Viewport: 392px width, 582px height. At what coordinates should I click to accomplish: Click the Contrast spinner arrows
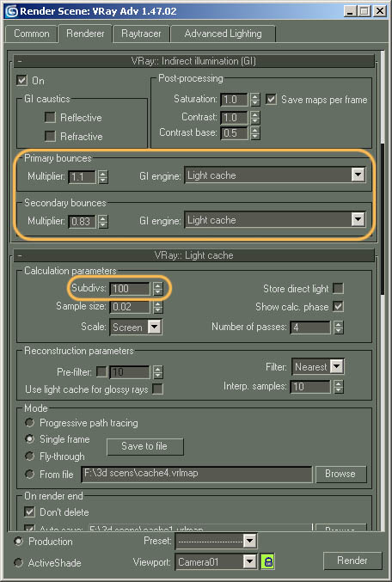pos(254,118)
